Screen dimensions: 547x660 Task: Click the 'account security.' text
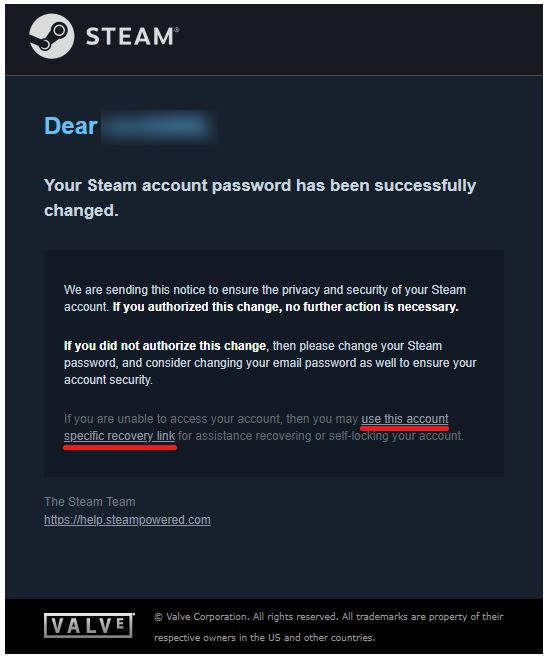point(108,380)
